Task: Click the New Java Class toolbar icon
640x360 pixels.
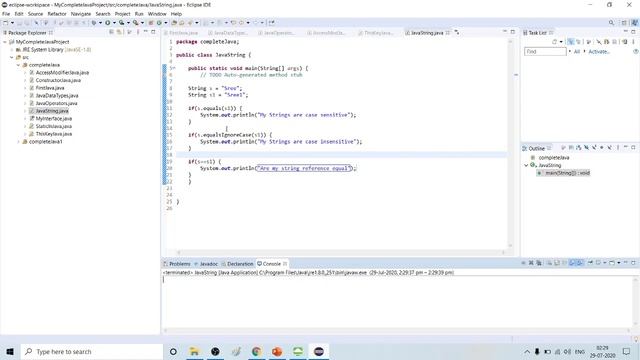Action: [x=159, y=23]
